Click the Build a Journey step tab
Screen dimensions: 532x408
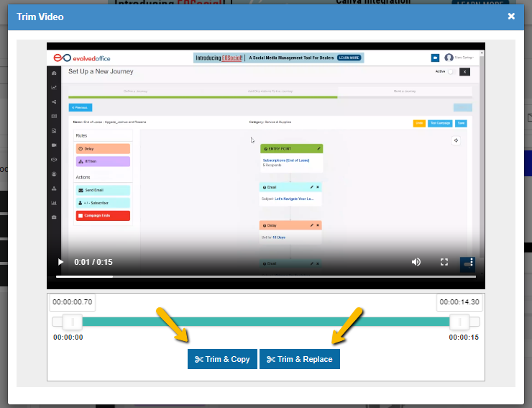(x=405, y=91)
